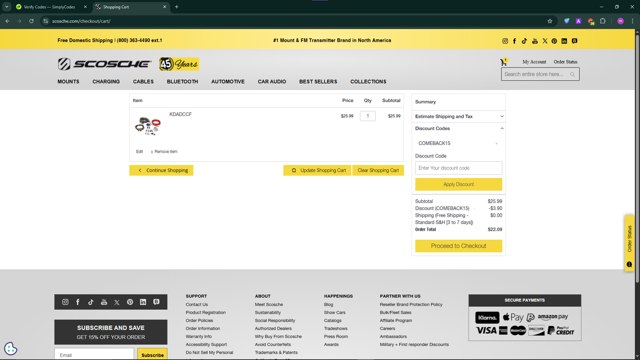Open X icon in top yellow banner
This screenshot has height=360, width=640.
coord(544,41)
